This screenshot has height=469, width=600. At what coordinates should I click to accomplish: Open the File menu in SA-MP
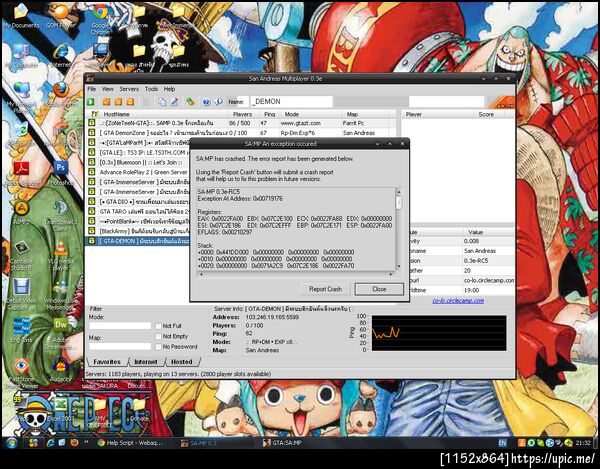pyautogui.click(x=91, y=89)
